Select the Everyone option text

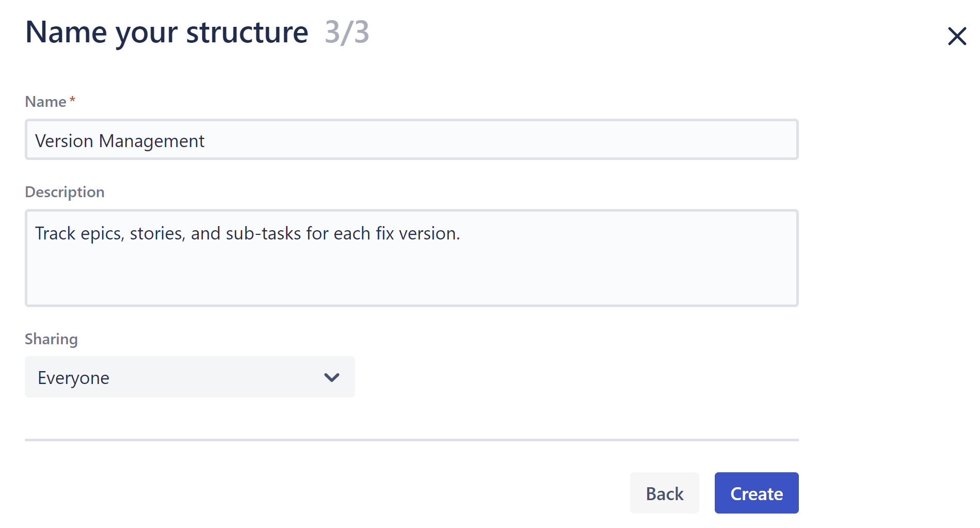(73, 377)
